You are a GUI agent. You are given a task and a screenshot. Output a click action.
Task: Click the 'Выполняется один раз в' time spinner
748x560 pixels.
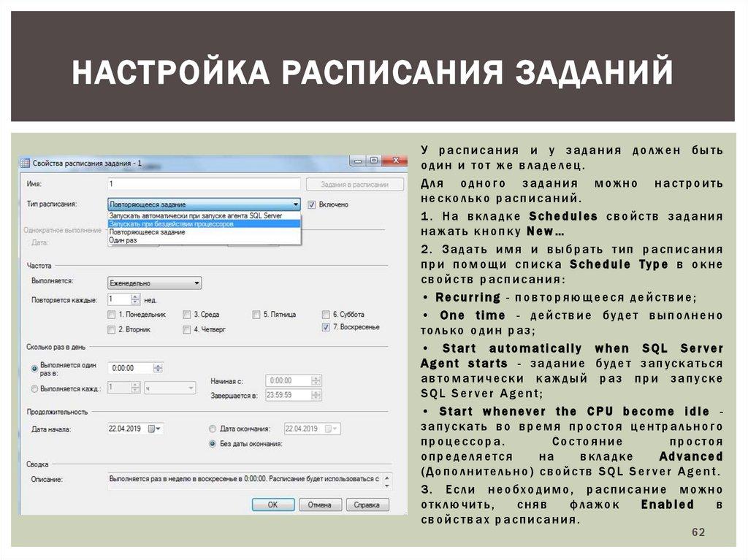(x=159, y=369)
